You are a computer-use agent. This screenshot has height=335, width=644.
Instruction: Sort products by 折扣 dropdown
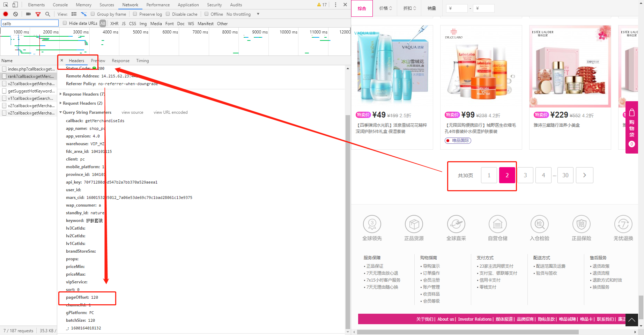tap(410, 8)
